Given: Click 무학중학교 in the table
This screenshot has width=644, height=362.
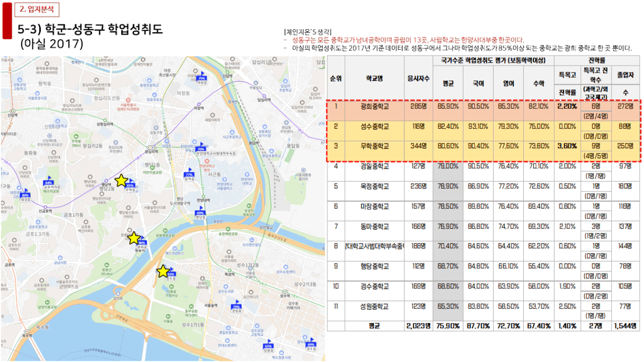Looking at the screenshot, I should coord(374,146).
